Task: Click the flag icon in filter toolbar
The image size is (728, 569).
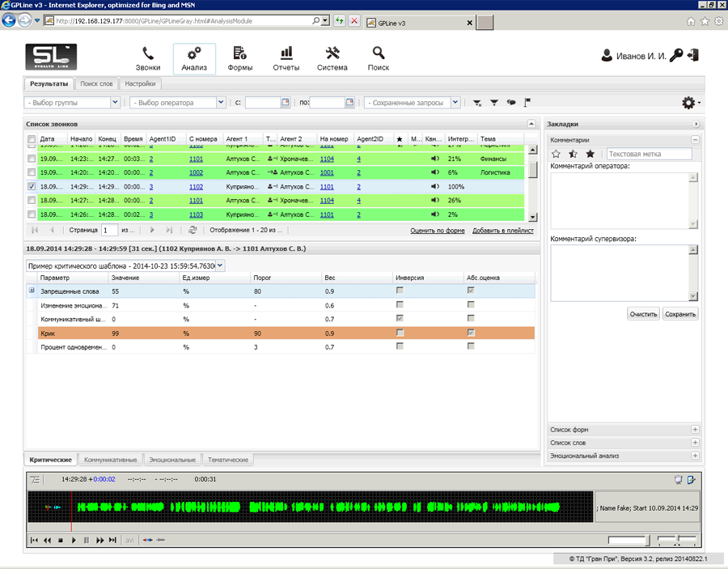Action: coord(527,104)
